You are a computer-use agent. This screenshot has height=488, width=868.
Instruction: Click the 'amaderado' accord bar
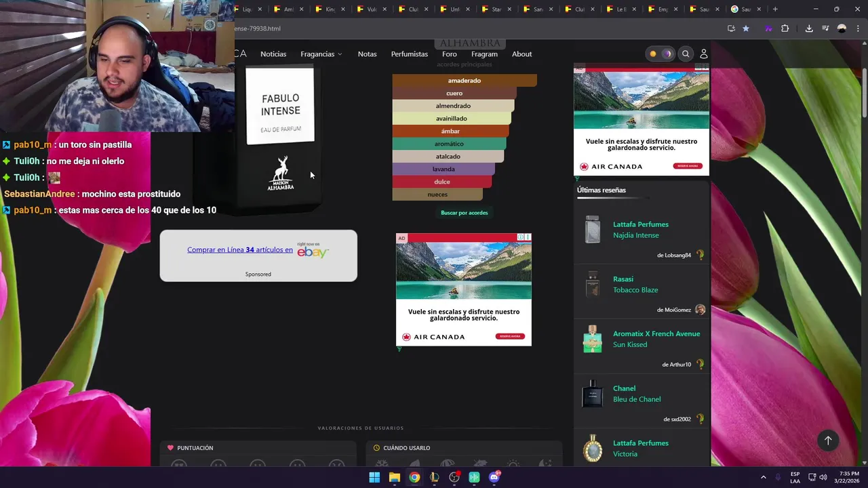click(x=465, y=81)
